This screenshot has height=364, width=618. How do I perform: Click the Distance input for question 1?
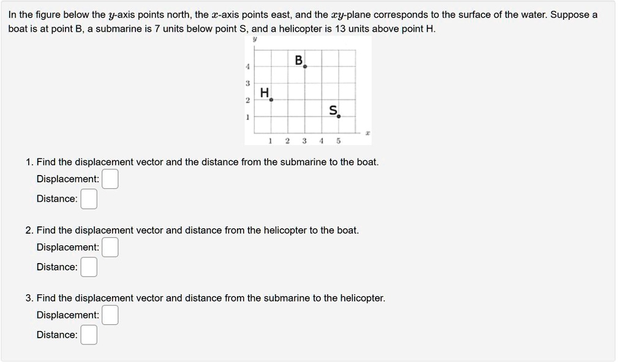pos(89,198)
